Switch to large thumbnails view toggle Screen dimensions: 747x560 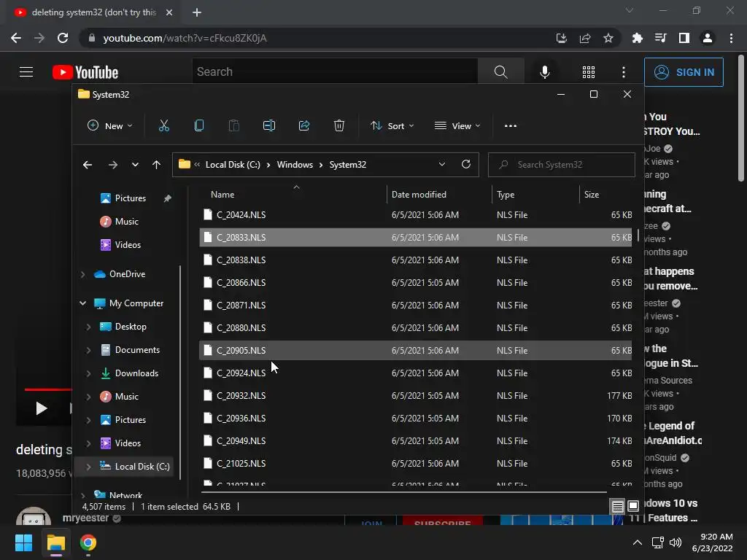click(x=633, y=506)
